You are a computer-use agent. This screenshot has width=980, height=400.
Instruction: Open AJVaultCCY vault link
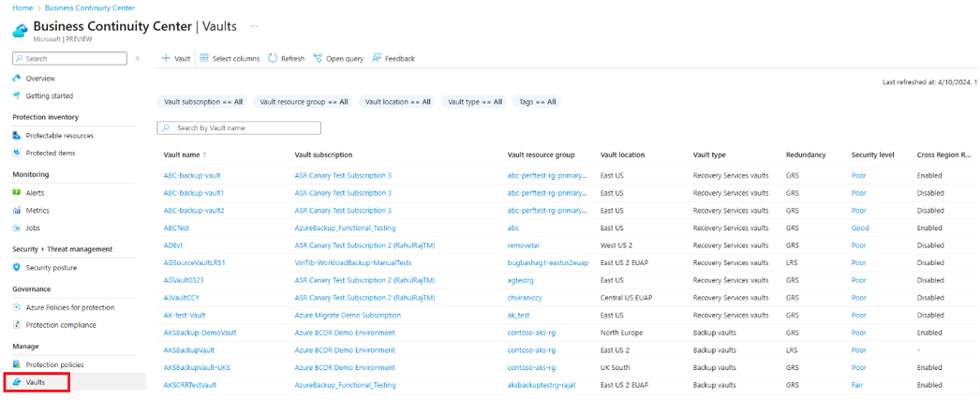(x=181, y=298)
